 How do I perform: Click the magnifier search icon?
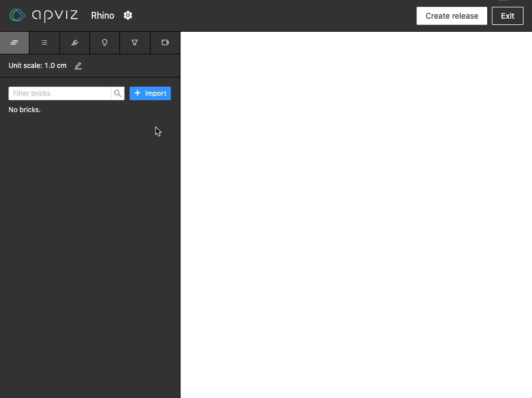tap(118, 93)
